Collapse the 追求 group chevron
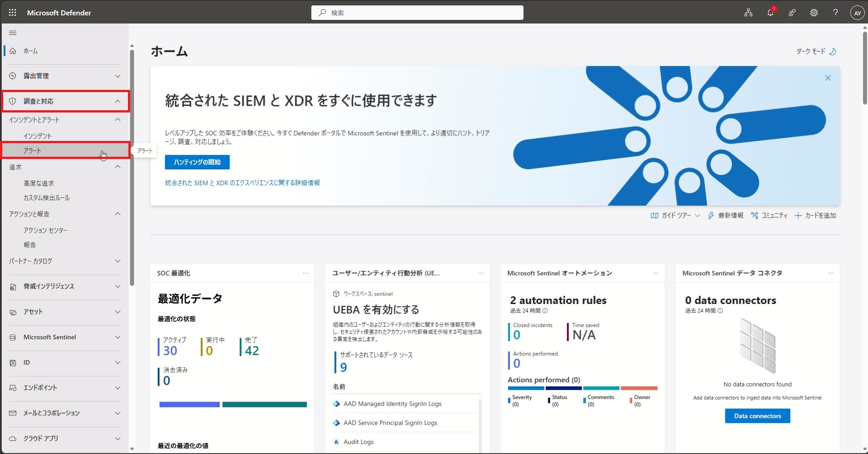 (118, 167)
